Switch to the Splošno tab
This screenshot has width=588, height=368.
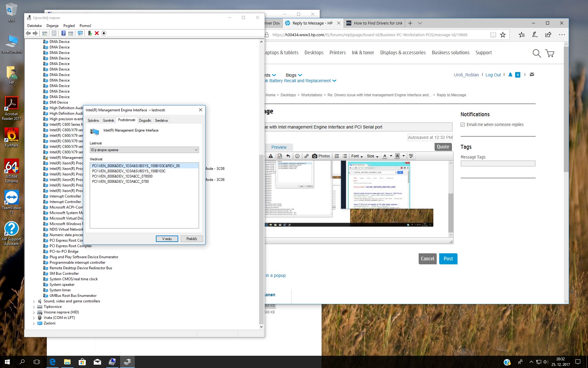point(93,121)
